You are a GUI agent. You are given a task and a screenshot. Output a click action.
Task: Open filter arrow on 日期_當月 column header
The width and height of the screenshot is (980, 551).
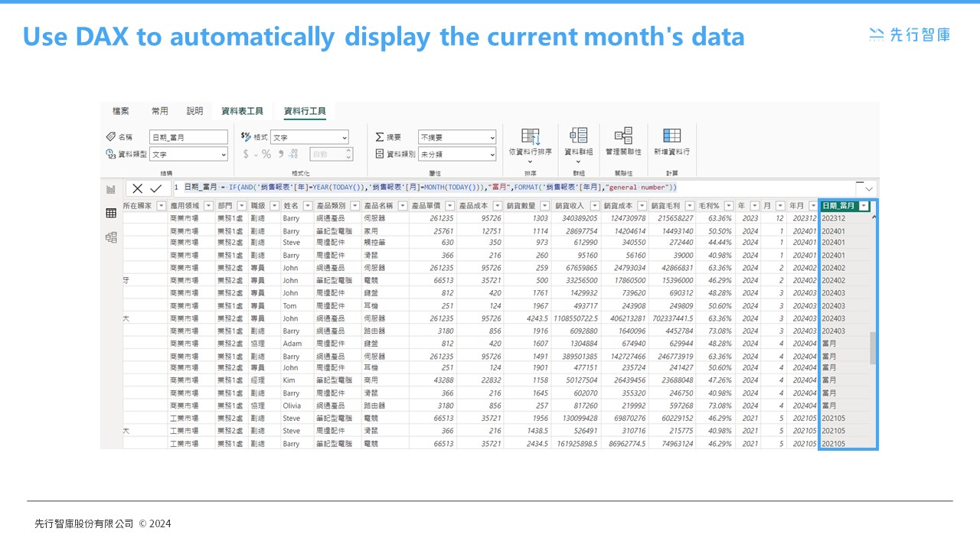864,206
